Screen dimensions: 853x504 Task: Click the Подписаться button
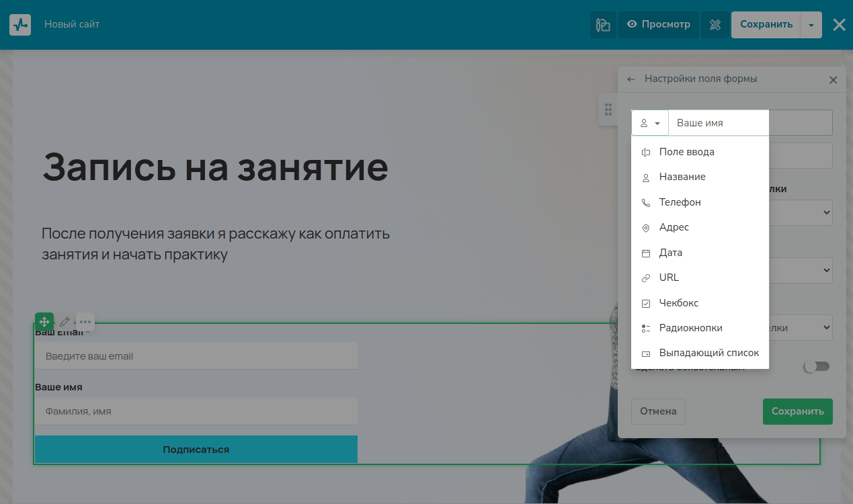196,450
